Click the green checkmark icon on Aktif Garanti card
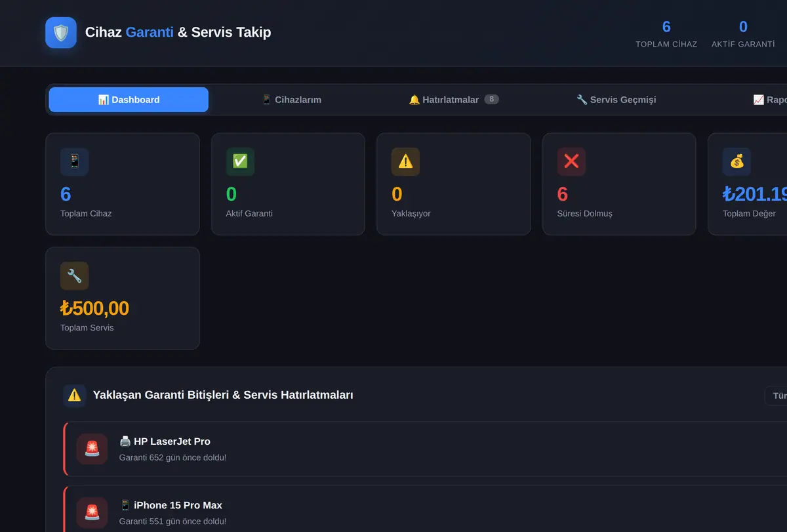 pos(240,161)
